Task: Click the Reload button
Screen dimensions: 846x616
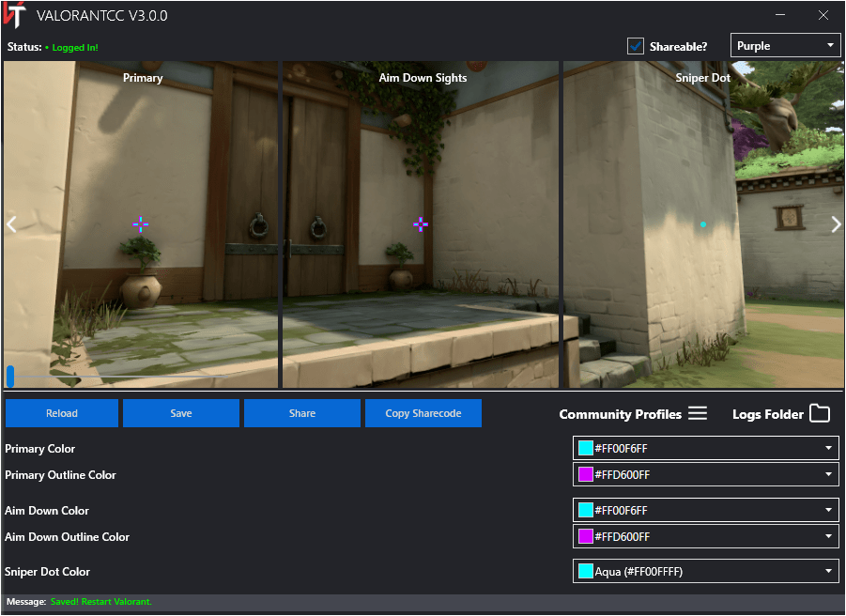Action: [x=62, y=413]
